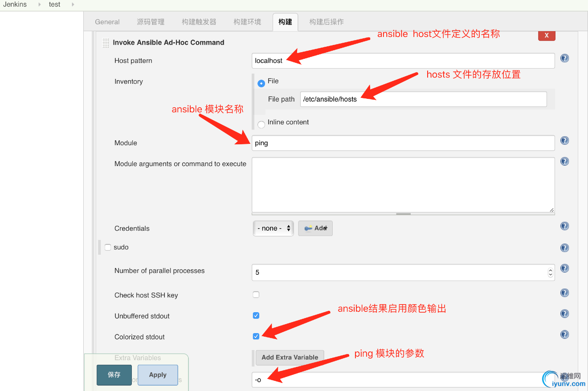Open help for Number of parallel processes
The width and height of the screenshot is (588, 391).
tap(564, 268)
